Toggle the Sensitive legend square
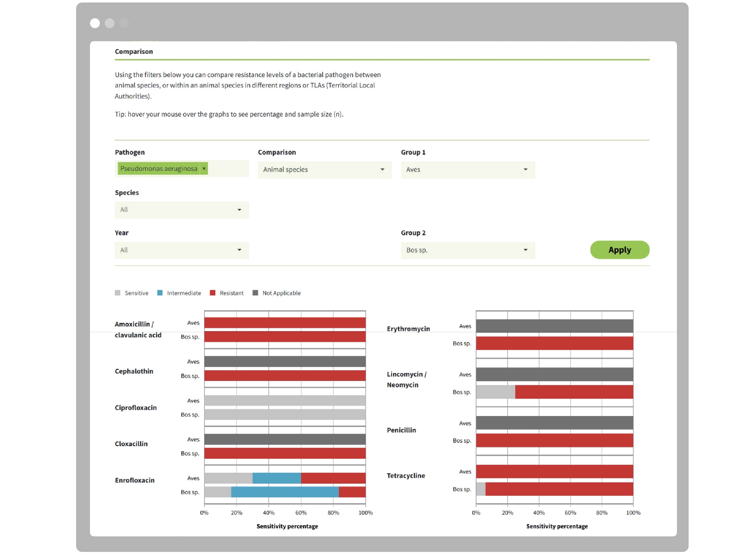The height and width of the screenshot is (555, 756). click(x=118, y=293)
